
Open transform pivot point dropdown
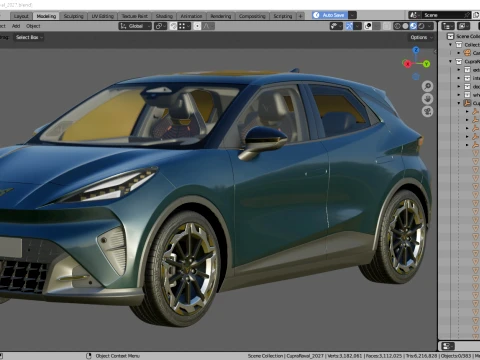[160, 26]
